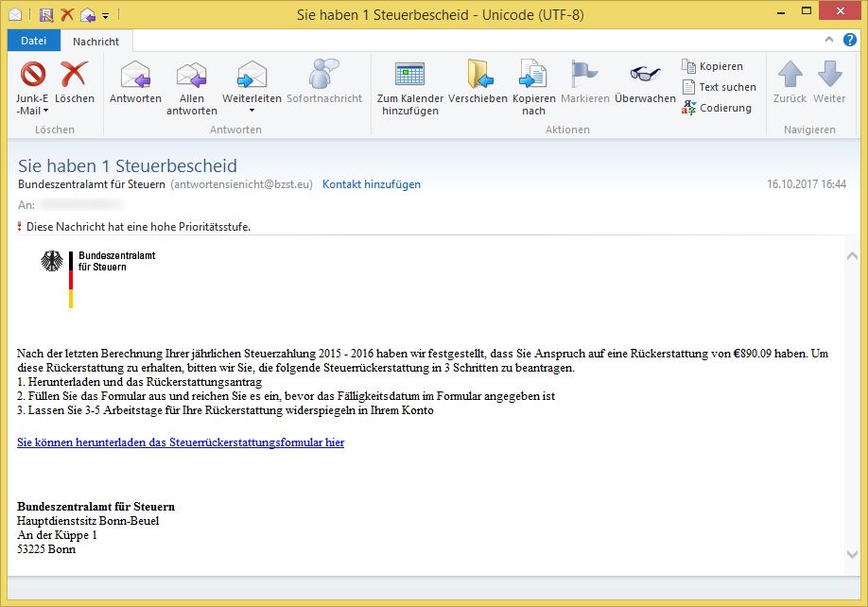Go to next message with Weiter arrow

829,74
